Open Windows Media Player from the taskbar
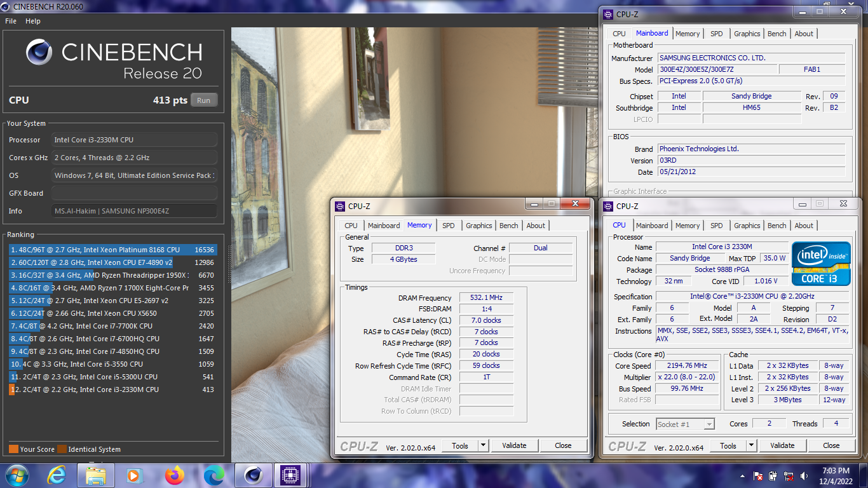Image resolution: width=868 pixels, height=488 pixels. coord(134,475)
